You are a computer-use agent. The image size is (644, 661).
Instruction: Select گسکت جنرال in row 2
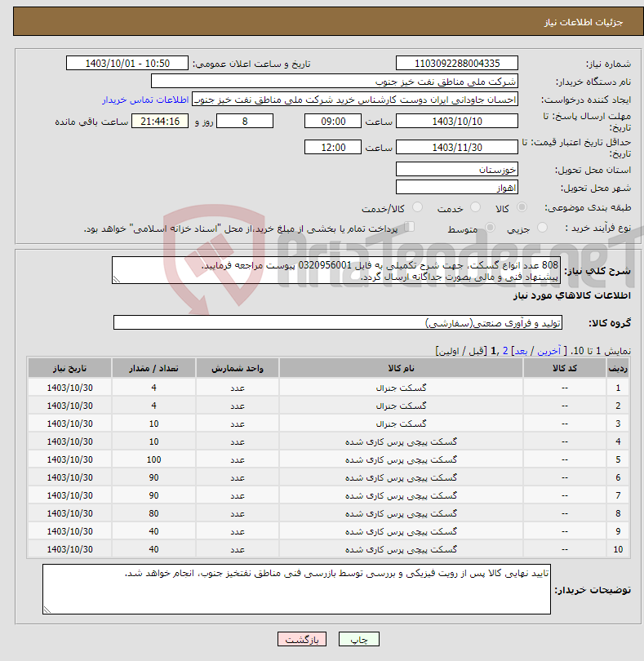(x=401, y=406)
